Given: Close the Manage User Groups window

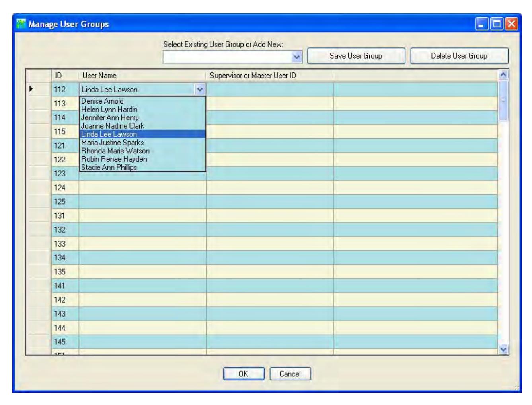Looking at the screenshot, I should 511,24.
